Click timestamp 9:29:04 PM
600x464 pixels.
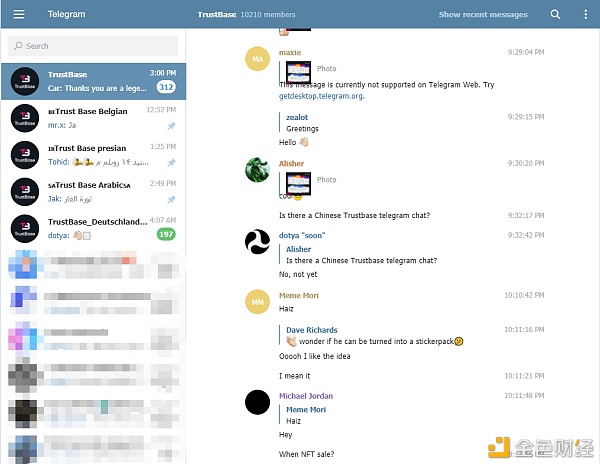click(x=526, y=52)
